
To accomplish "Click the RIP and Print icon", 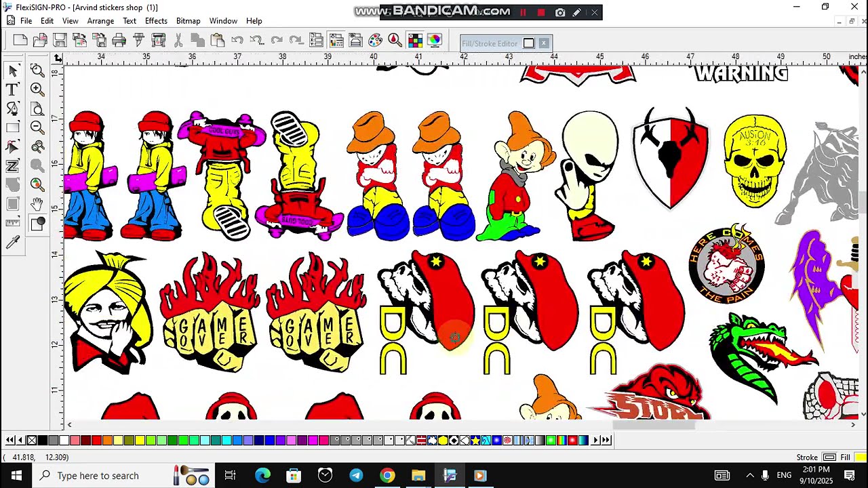I will [x=158, y=41].
